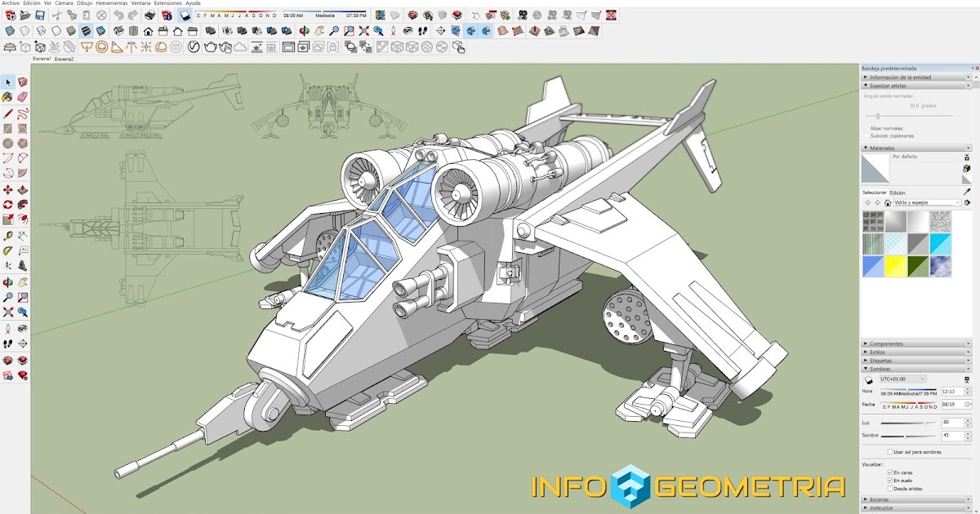Select the Seleccionar arrow tool
This screenshot has height=514, width=980.
point(7,82)
